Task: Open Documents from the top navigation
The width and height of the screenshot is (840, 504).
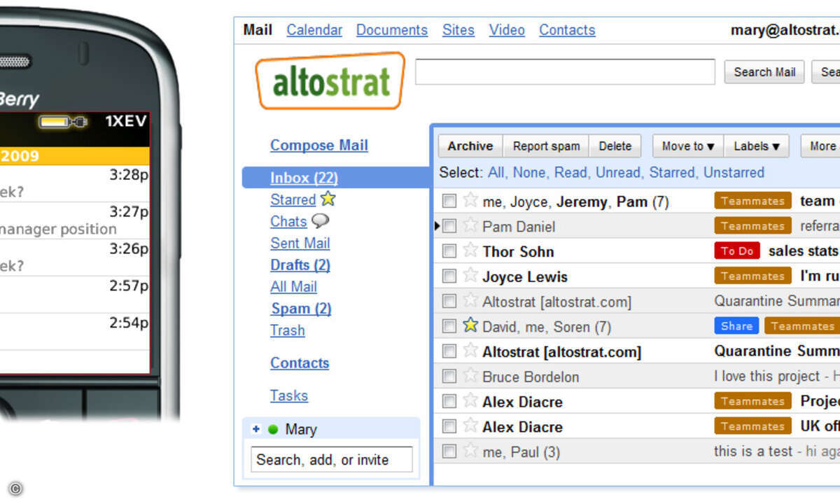Action: click(391, 30)
